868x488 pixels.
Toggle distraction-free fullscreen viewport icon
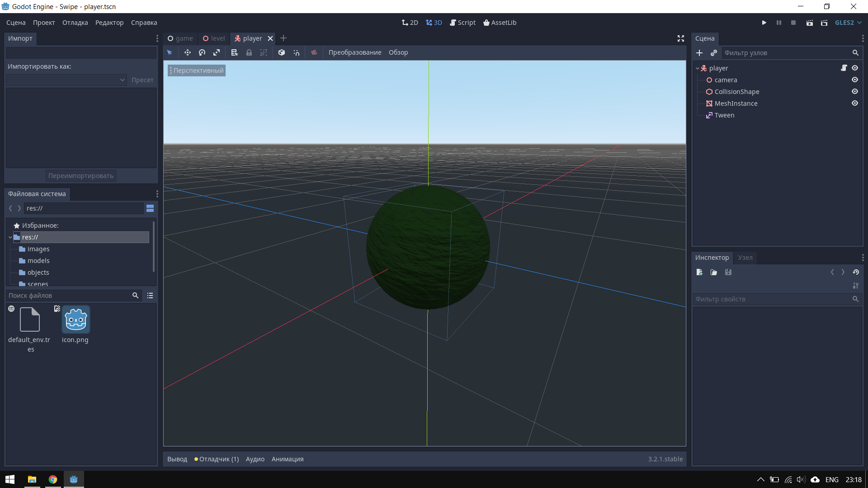tap(680, 38)
